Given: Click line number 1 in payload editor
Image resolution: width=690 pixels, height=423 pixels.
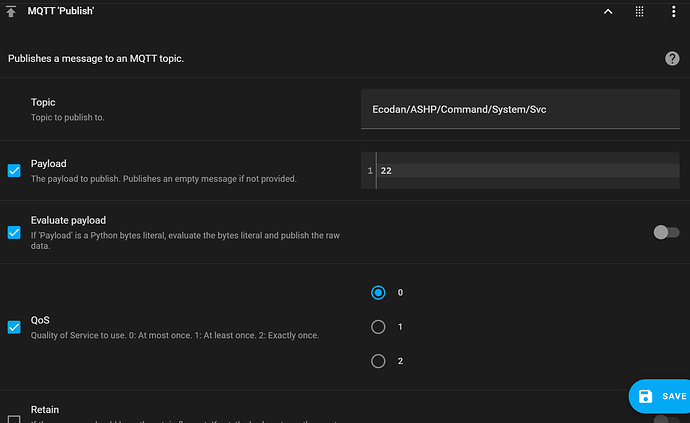Looking at the screenshot, I should tap(370, 171).
